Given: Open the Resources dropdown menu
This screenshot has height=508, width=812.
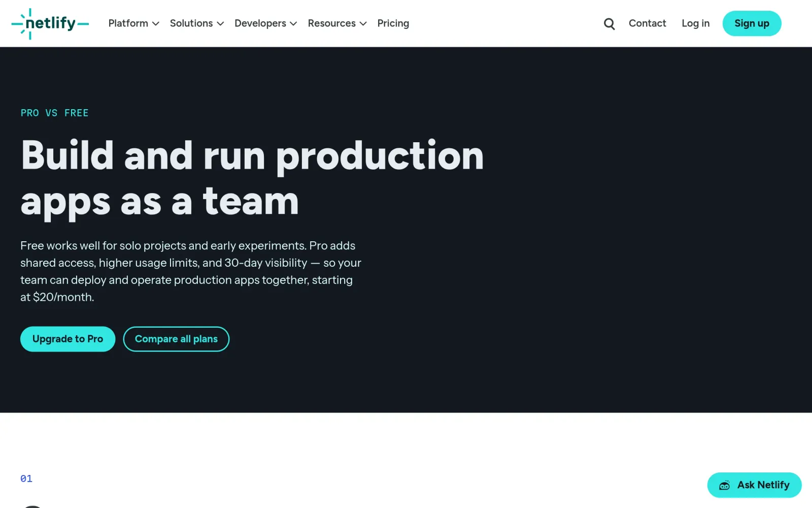Looking at the screenshot, I should (x=337, y=23).
